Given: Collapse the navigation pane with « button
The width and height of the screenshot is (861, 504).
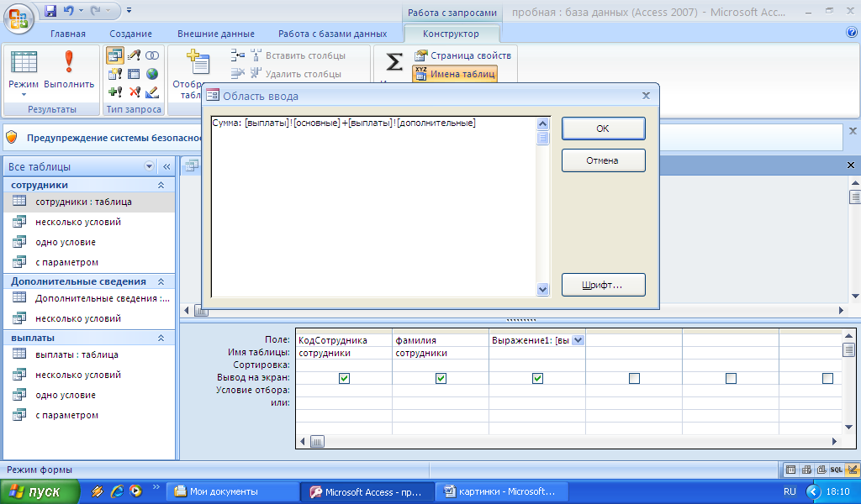Looking at the screenshot, I should pos(166,166).
